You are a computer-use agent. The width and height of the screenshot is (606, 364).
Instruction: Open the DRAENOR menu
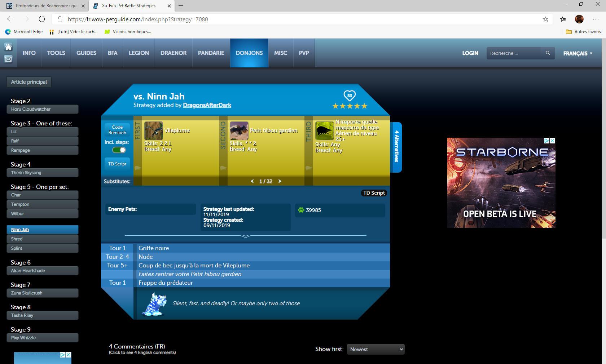pyautogui.click(x=174, y=53)
